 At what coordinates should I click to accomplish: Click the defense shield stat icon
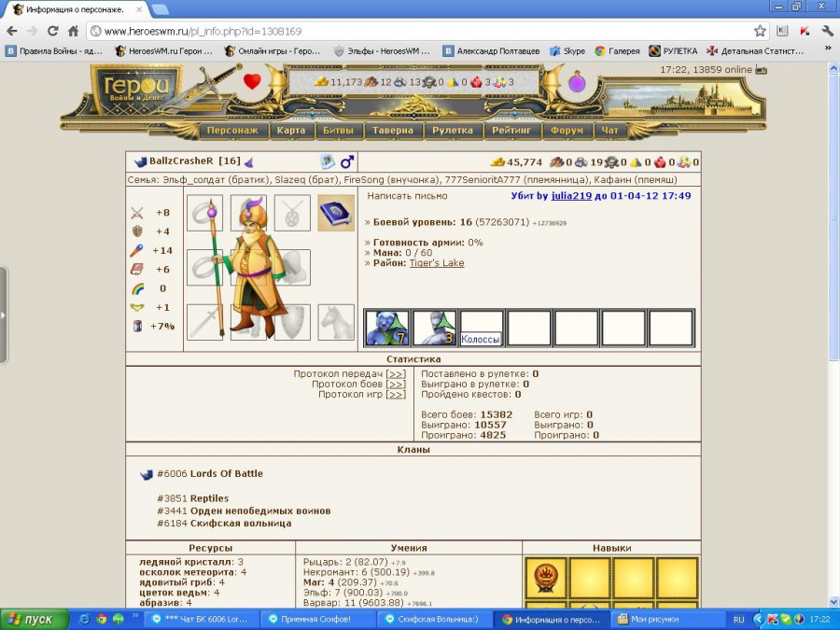pos(137,231)
